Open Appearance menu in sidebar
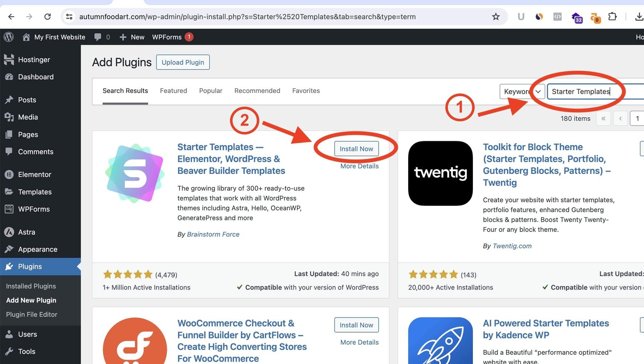This screenshot has width=644, height=364. [x=40, y=249]
